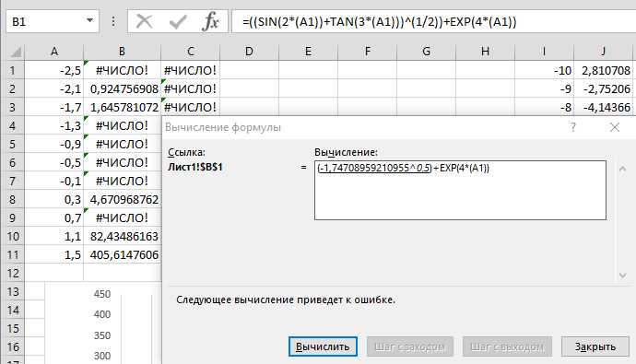Image resolution: width=636 pixels, height=364 pixels.
Task: Select column A header
Action: (x=54, y=52)
